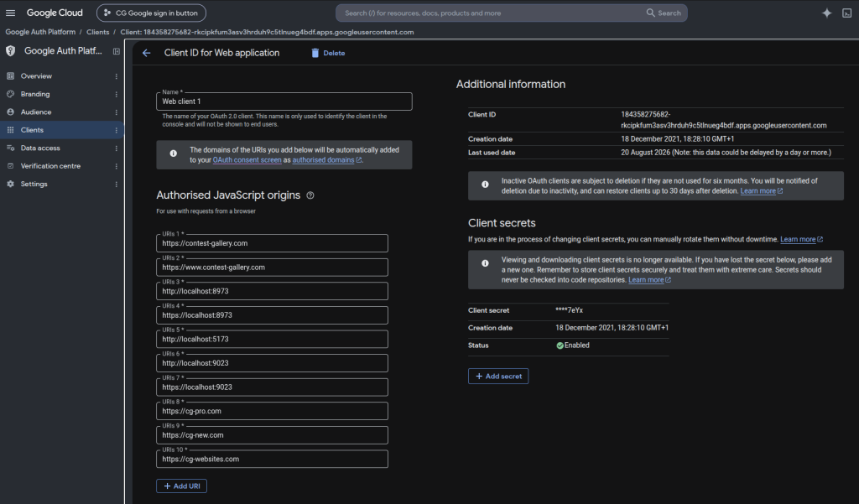The height and width of the screenshot is (504, 859).
Task: Open the three-dot menu next to Branding
Action: [x=116, y=94]
